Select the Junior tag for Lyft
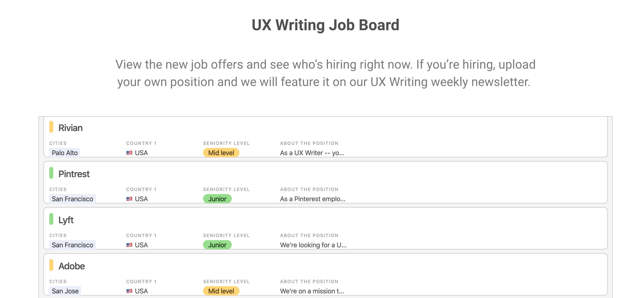Viewport: 644px width, 298px height. coord(217,245)
